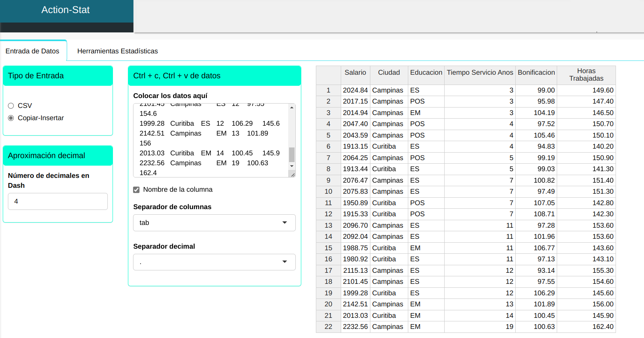Select the Copiar-Insertar radio option
The width and height of the screenshot is (644, 338).
coord(11,118)
